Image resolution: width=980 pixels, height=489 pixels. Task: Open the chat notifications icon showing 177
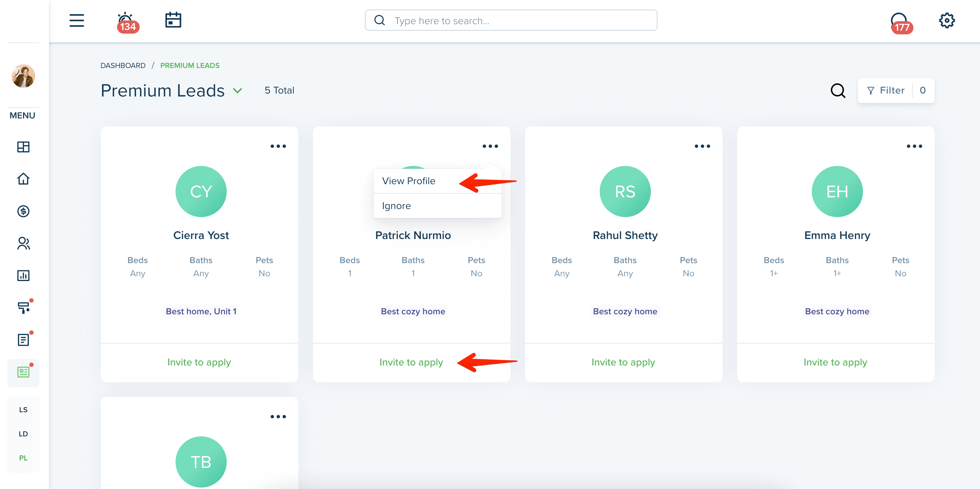[x=901, y=23]
